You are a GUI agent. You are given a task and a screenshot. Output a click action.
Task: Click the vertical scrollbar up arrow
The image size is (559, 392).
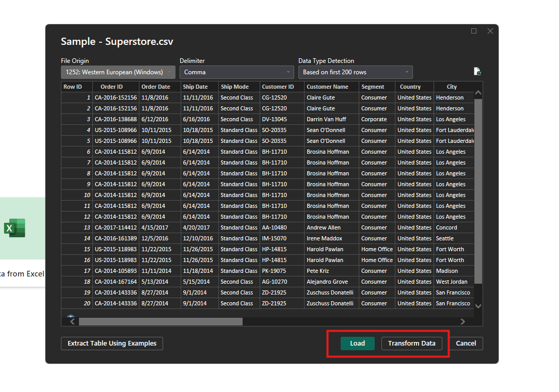click(x=478, y=93)
